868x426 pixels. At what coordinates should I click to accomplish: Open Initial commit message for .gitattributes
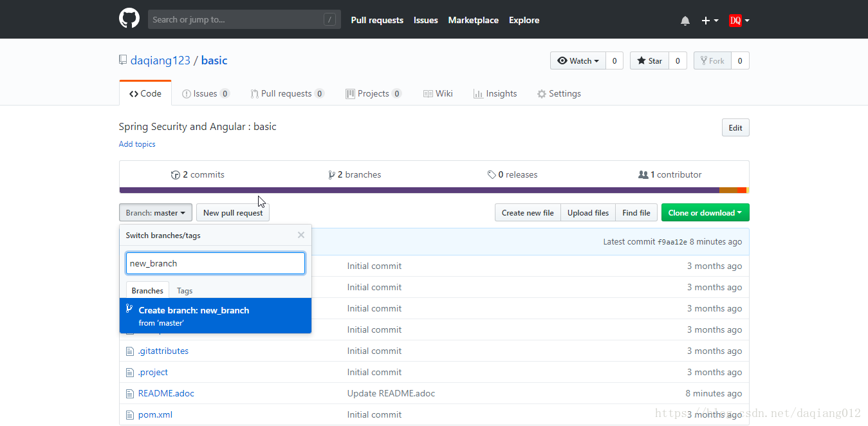pos(374,351)
